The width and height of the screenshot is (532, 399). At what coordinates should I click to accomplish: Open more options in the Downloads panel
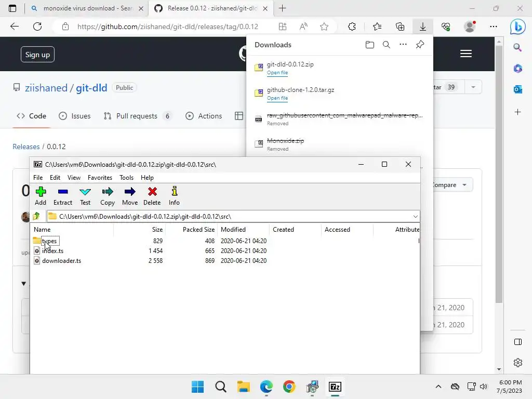(403, 45)
